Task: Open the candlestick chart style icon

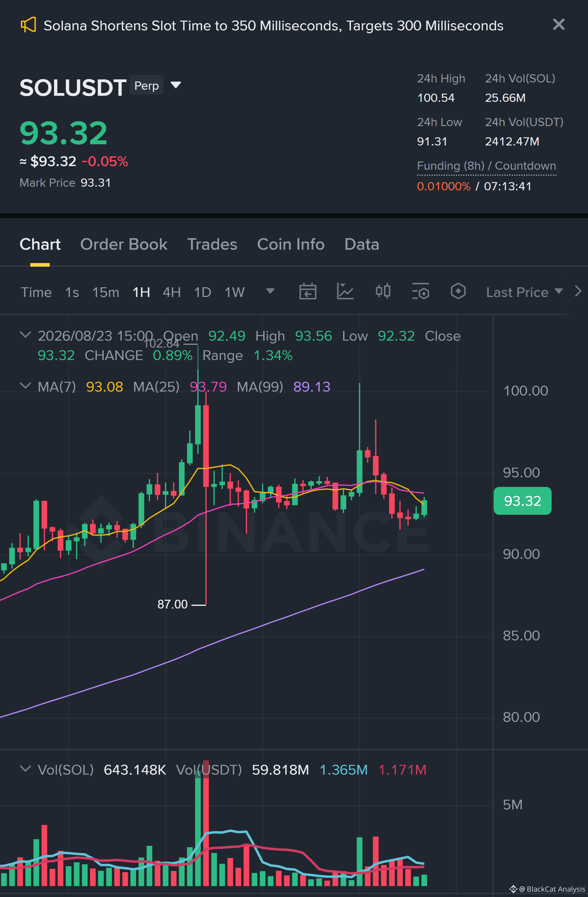Action: click(x=383, y=291)
